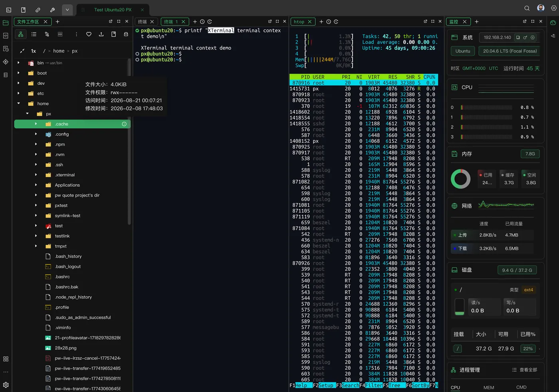Viewport: 559px width, 392px height.
Task: Expand the boot folder tree arrow
Action: tap(18, 73)
